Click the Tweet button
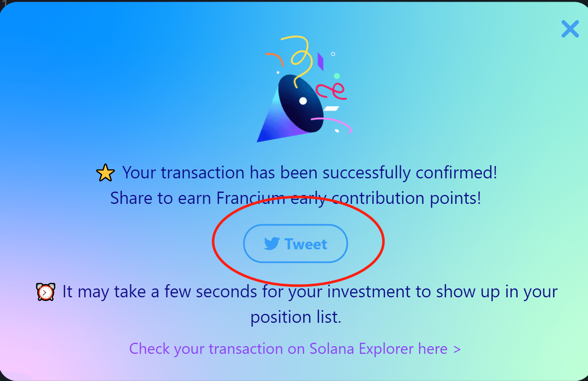Image resolution: width=588 pixels, height=381 pixels. (295, 243)
